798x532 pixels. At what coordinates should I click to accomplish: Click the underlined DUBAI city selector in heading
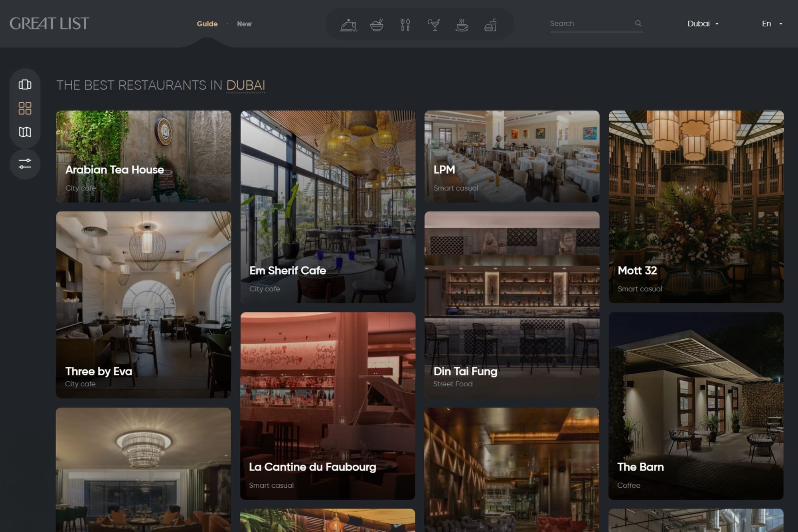pyautogui.click(x=245, y=85)
